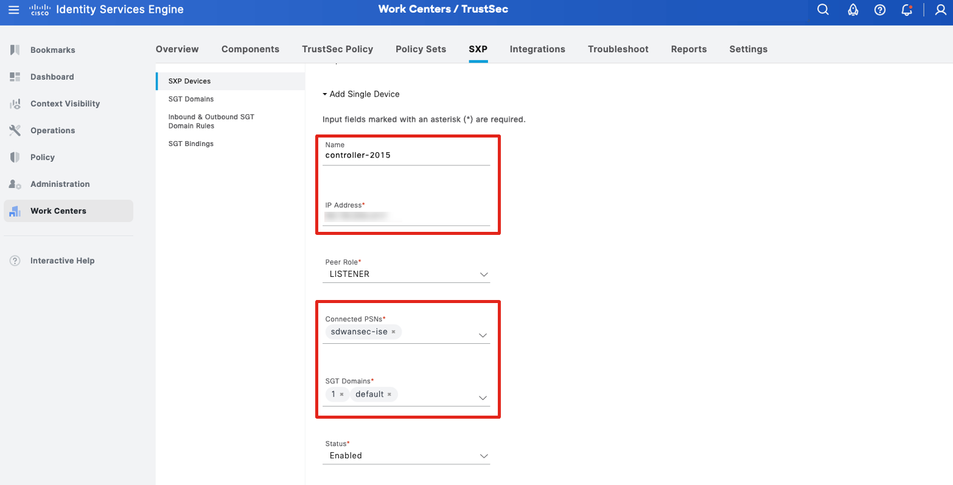The height and width of the screenshot is (485, 953).
Task: Click the Connected PSNs field
Action: (406, 332)
